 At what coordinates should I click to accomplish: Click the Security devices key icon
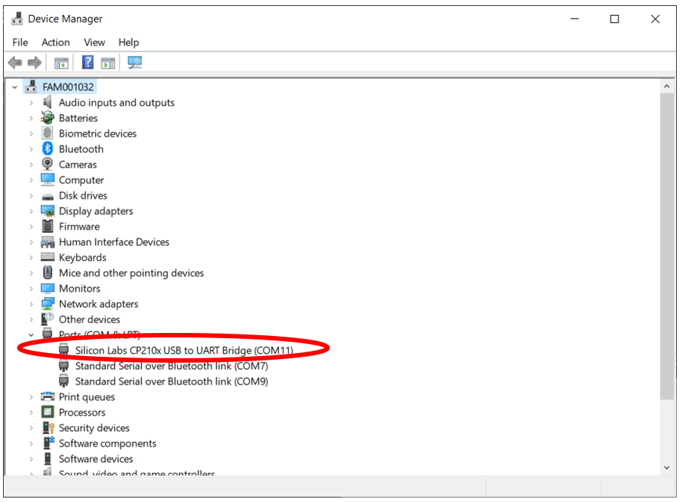click(47, 428)
